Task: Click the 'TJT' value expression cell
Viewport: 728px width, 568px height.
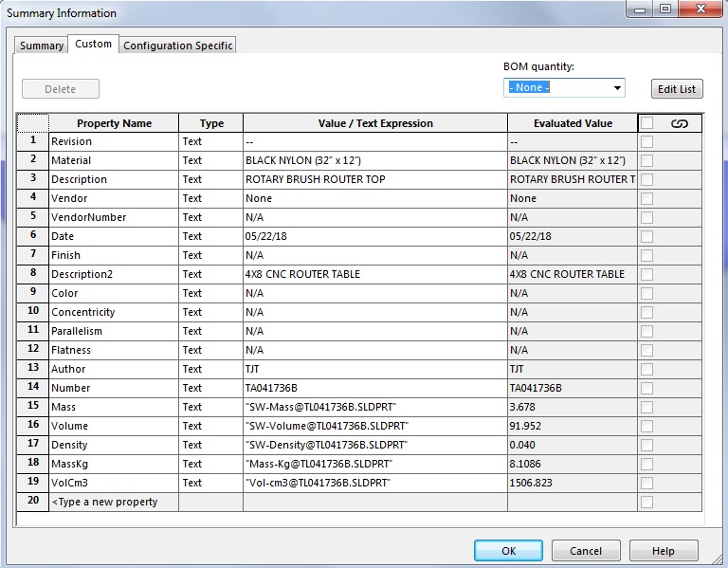Action: click(375, 369)
